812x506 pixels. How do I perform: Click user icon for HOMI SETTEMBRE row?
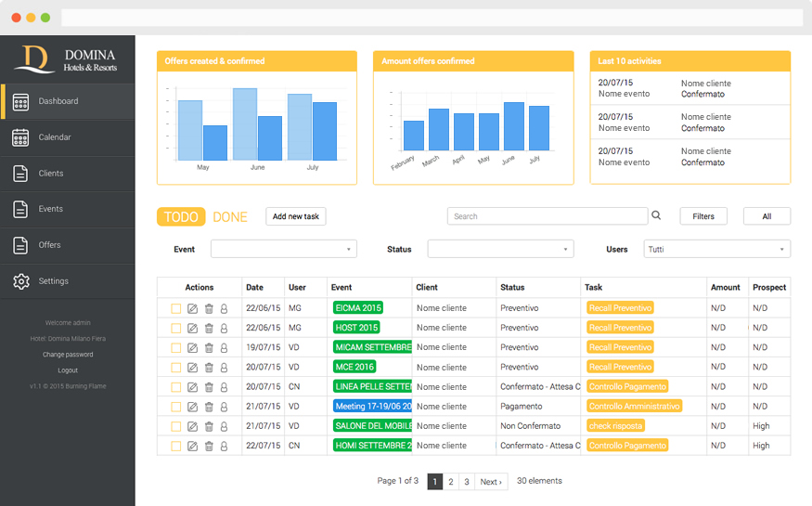[224, 447]
